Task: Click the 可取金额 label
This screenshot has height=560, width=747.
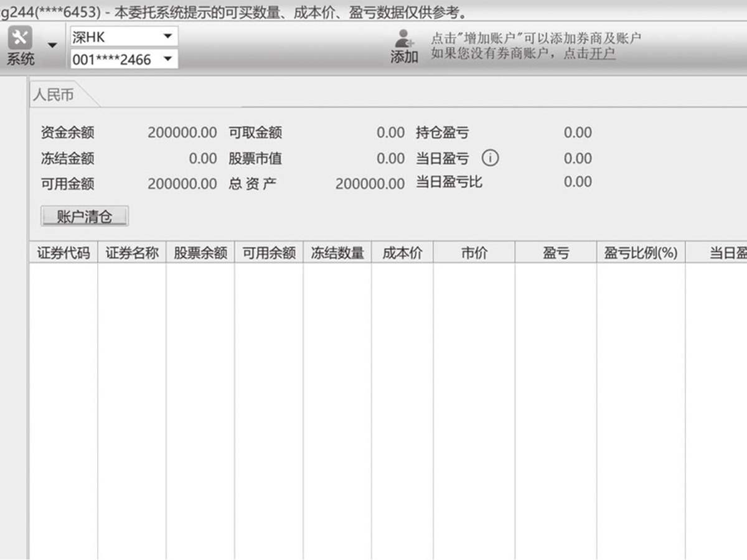Action: (255, 133)
